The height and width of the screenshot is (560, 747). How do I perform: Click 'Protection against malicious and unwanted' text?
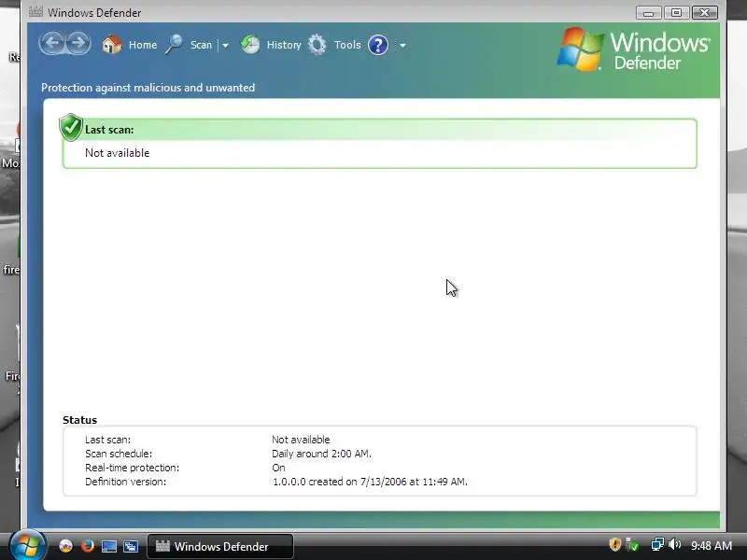pyautogui.click(x=148, y=88)
